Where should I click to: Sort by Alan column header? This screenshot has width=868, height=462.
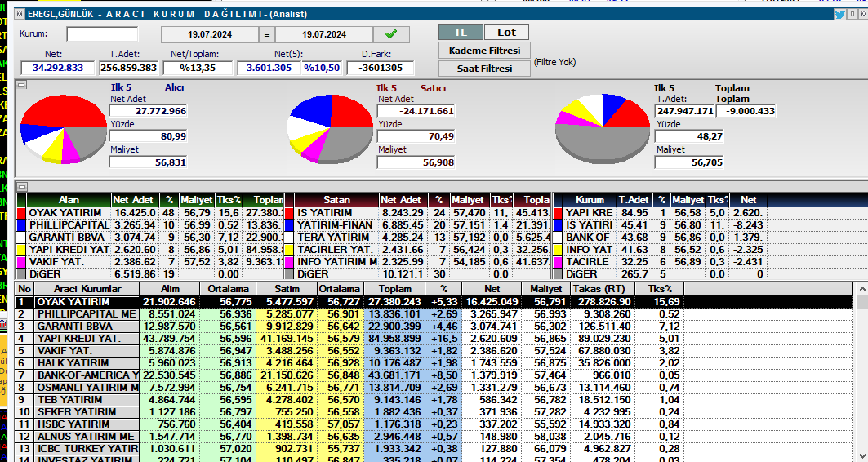(69, 200)
